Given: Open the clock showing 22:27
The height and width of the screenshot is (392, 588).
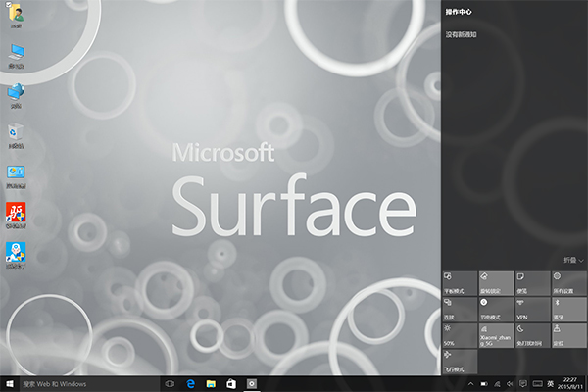Looking at the screenshot, I should coord(570,383).
